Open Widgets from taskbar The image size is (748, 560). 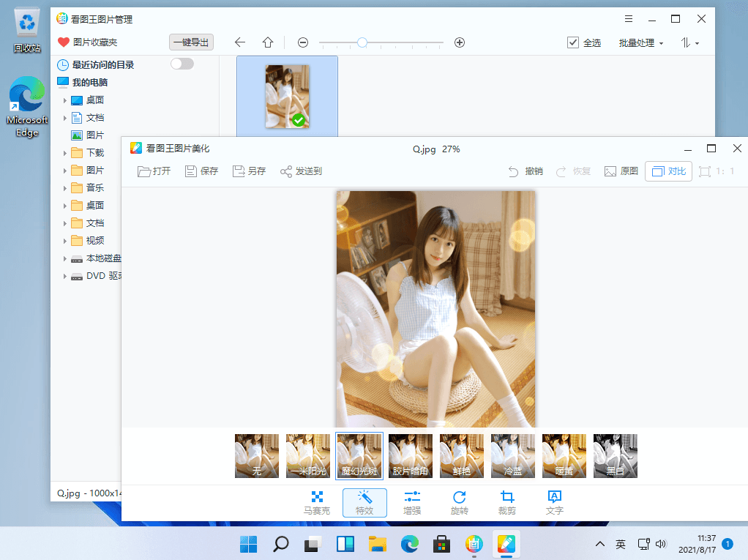click(x=345, y=544)
